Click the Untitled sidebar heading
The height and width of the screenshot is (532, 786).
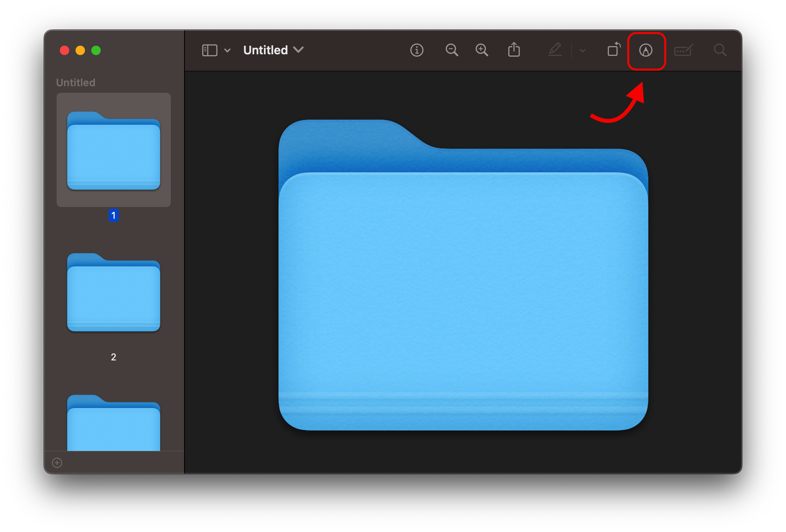(76, 83)
